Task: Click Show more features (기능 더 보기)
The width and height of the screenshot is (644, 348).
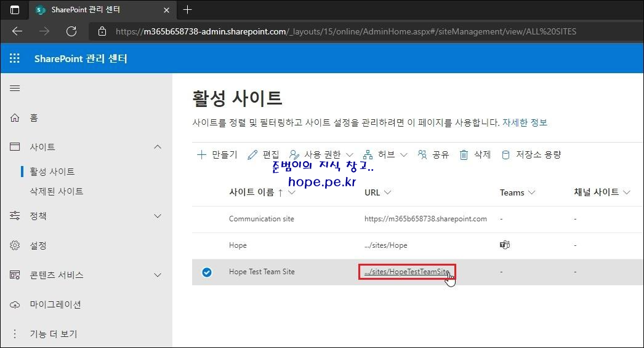Action: [x=54, y=334]
